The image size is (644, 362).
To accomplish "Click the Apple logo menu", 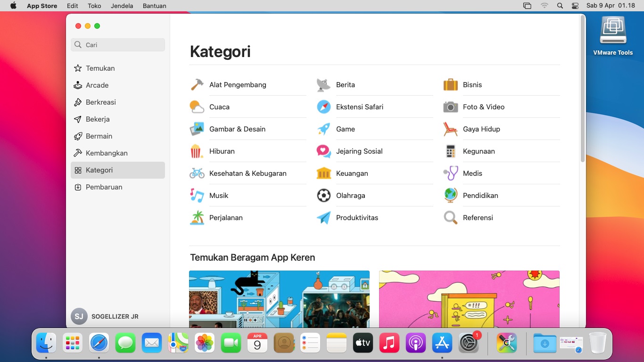I will point(13,6).
